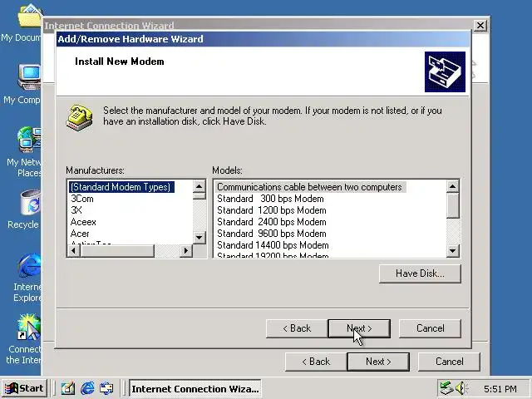Select Aceex in Manufacturers list

click(x=83, y=222)
